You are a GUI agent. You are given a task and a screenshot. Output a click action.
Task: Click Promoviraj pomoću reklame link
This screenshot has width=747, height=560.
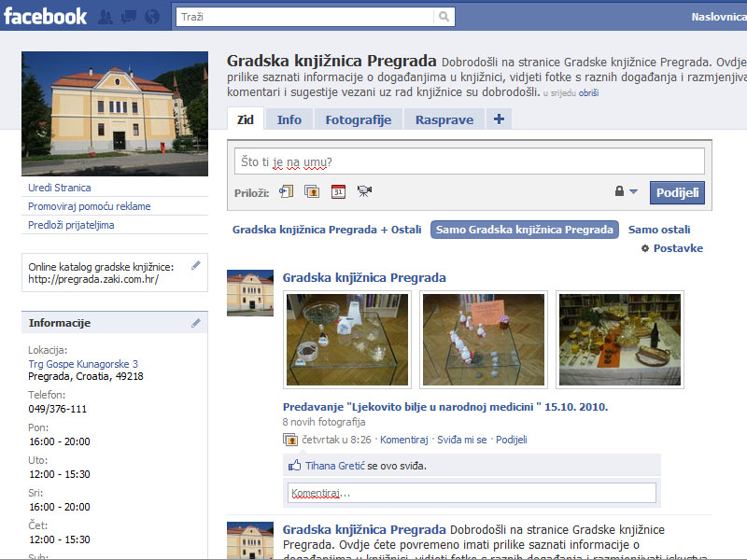pos(89,206)
